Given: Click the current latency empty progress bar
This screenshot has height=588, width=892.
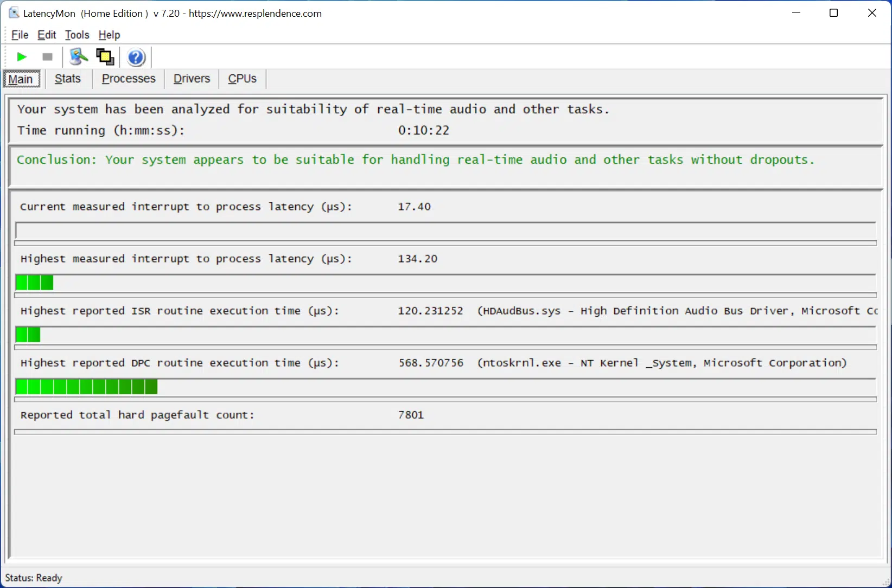Looking at the screenshot, I should 445,231.
